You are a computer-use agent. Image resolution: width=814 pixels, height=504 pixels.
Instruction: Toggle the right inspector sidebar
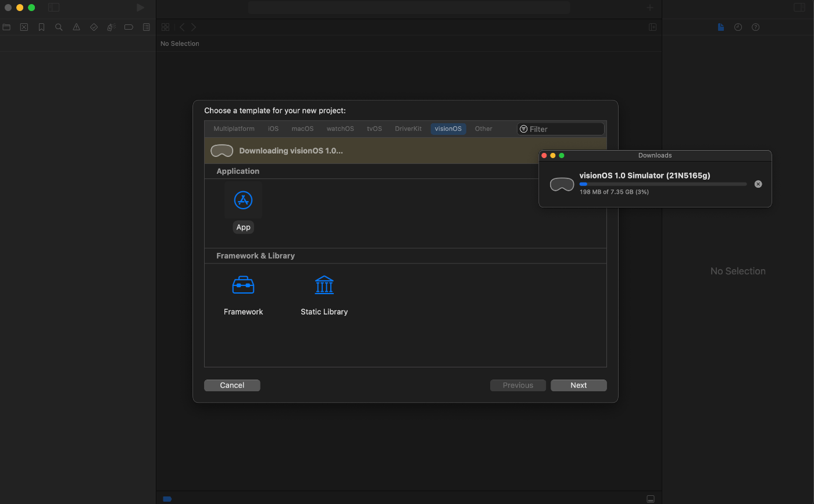[x=799, y=8]
